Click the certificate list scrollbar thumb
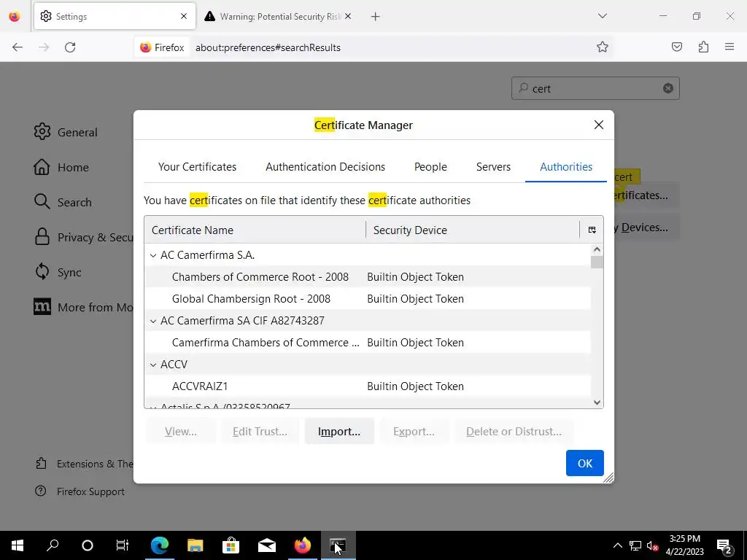Image resolution: width=747 pixels, height=560 pixels. coord(597,262)
